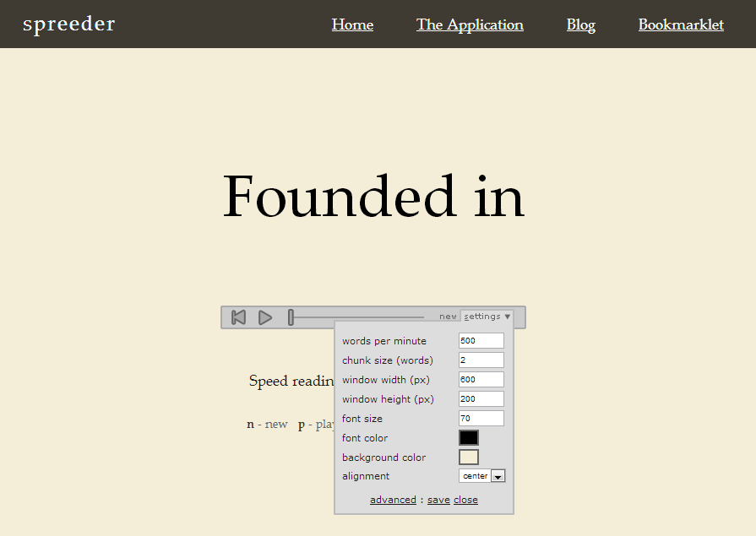Change the background color swatch
The image size is (756, 536).
click(470, 457)
